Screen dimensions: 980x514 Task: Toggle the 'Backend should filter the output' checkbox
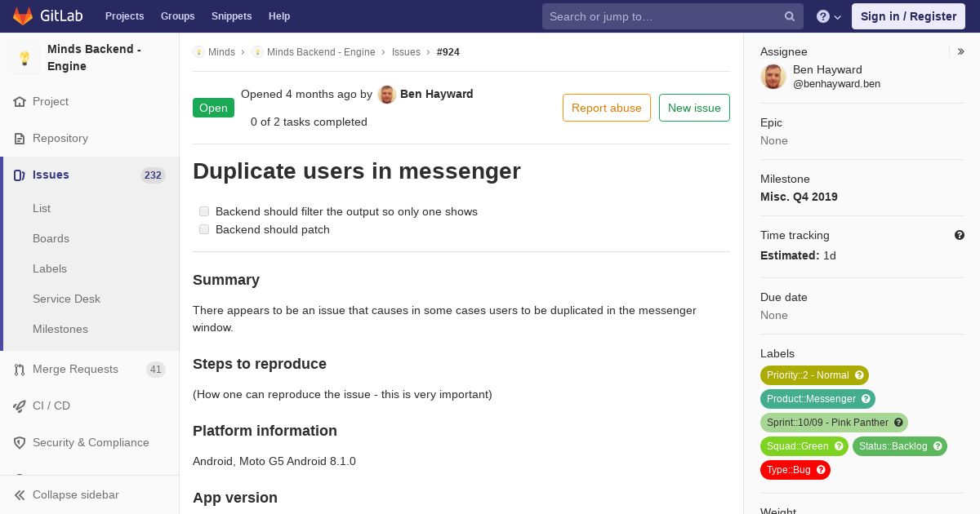(x=204, y=211)
